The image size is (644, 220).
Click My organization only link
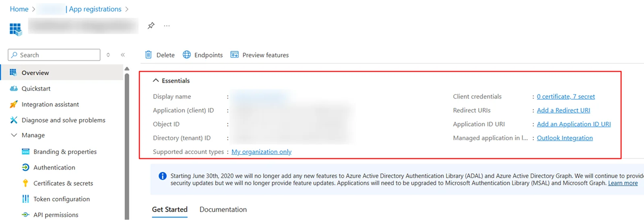coord(261,152)
